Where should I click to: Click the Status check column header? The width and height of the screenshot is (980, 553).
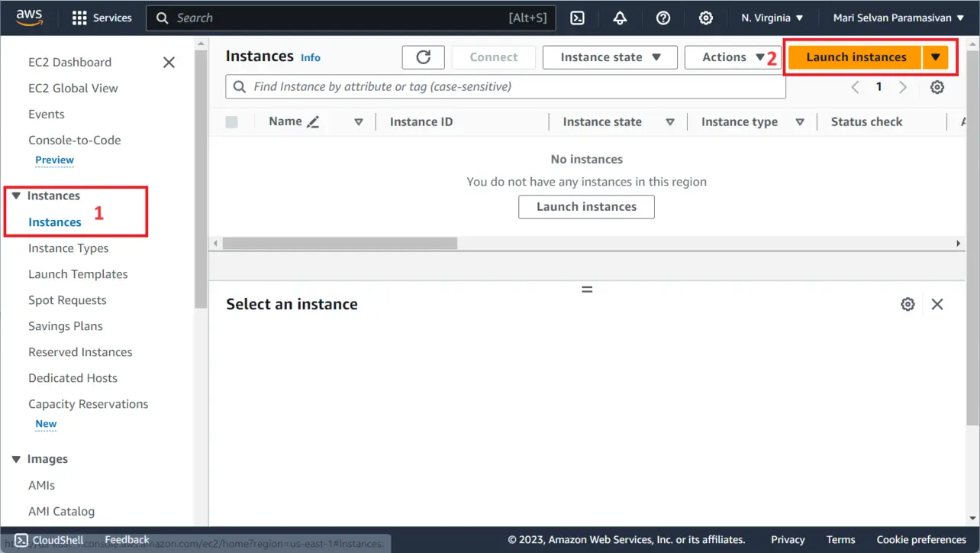(x=866, y=122)
